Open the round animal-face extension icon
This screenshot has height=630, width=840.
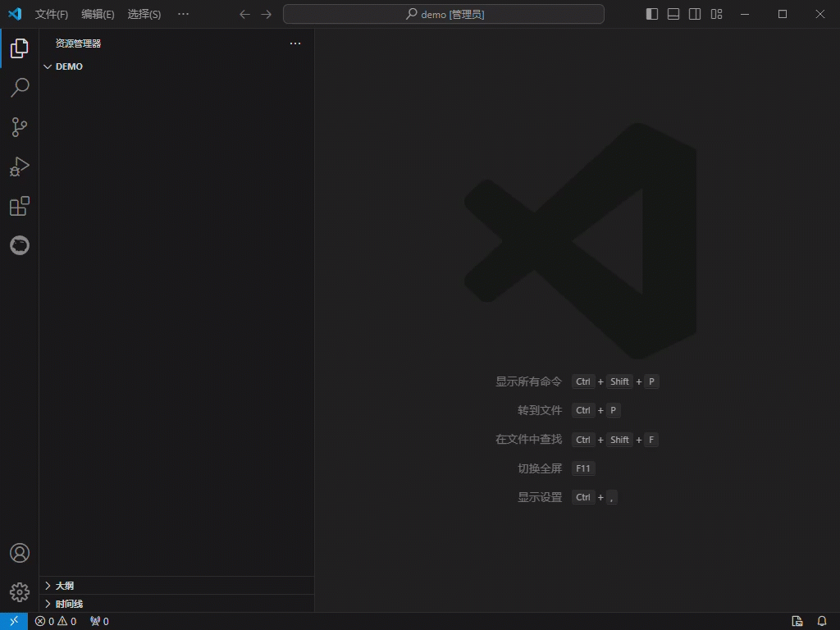tap(20, 245)
